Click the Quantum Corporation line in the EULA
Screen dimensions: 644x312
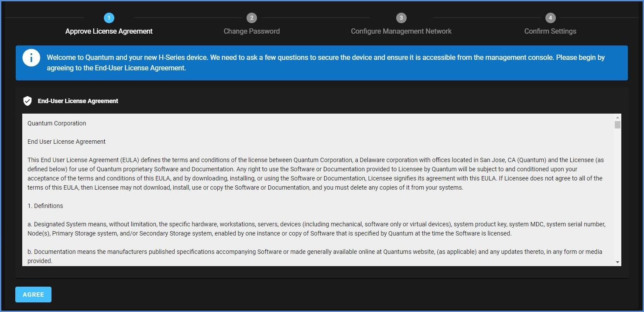(57, 123)
